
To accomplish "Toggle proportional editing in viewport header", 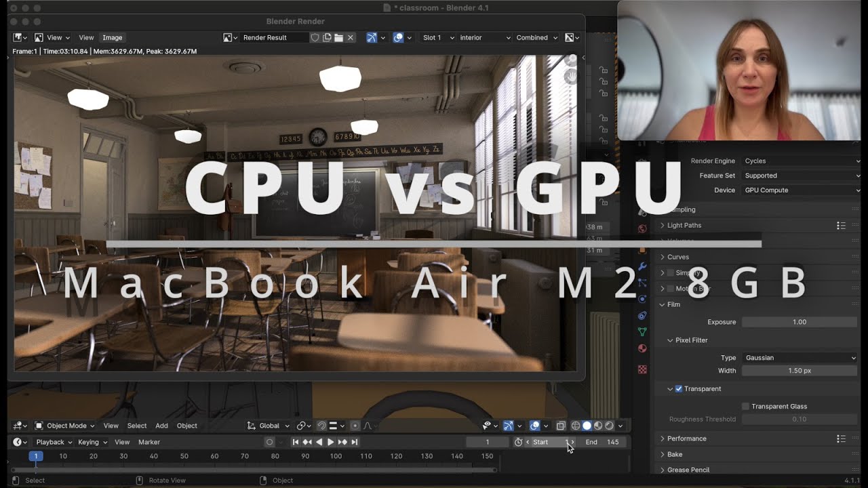I will coord(355,426).
